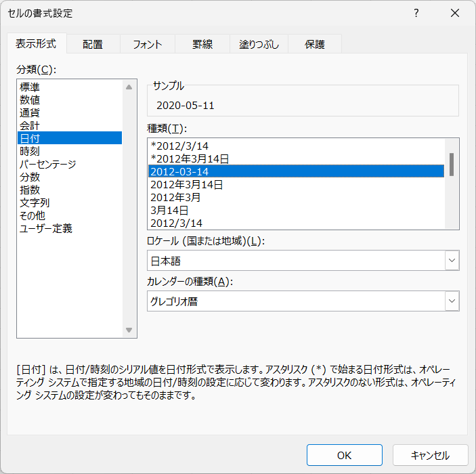This screenshot has width=476, height=474.
Task: Select 指数 in the category list
Action: coord(70,190)
